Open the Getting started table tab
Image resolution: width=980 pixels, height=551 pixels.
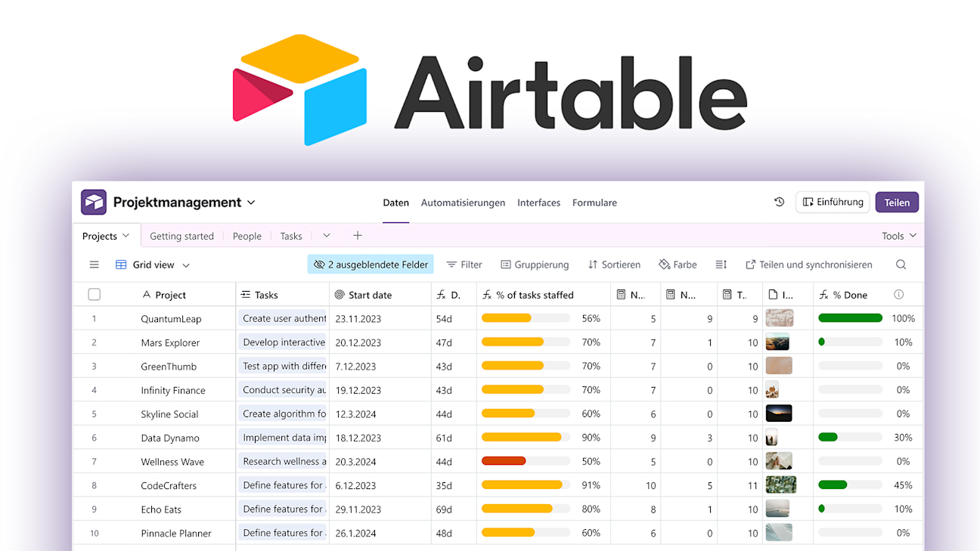(181, 236)
